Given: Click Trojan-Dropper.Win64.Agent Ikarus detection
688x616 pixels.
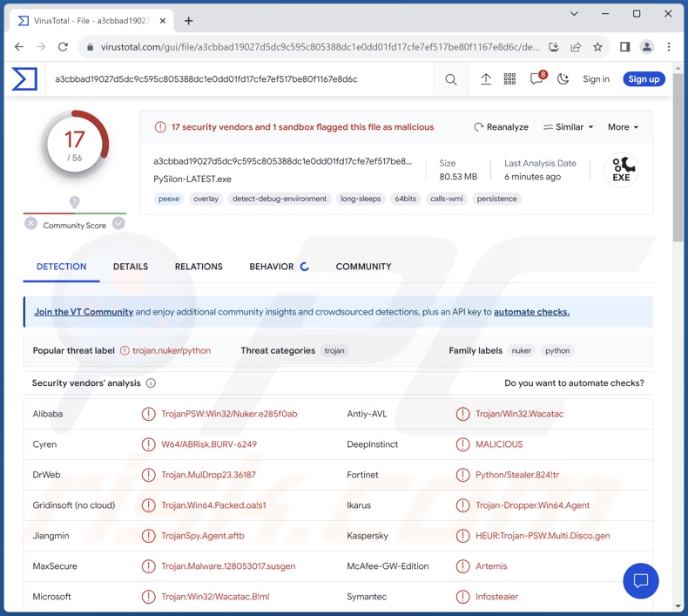Looking at the screenshot, I should tap(533, 505).
